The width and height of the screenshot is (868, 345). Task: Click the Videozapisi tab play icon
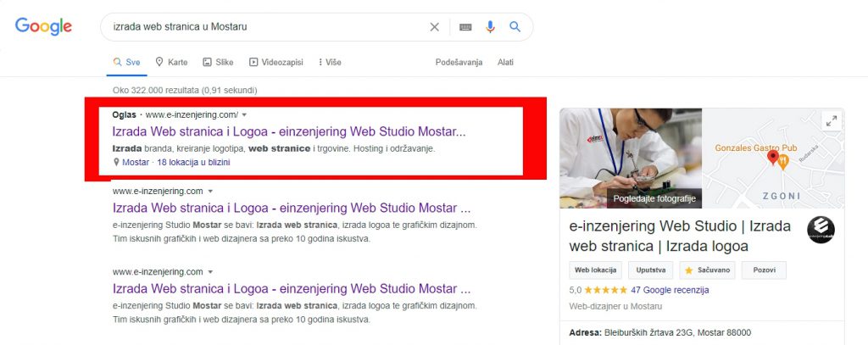[x=253, y=62]
